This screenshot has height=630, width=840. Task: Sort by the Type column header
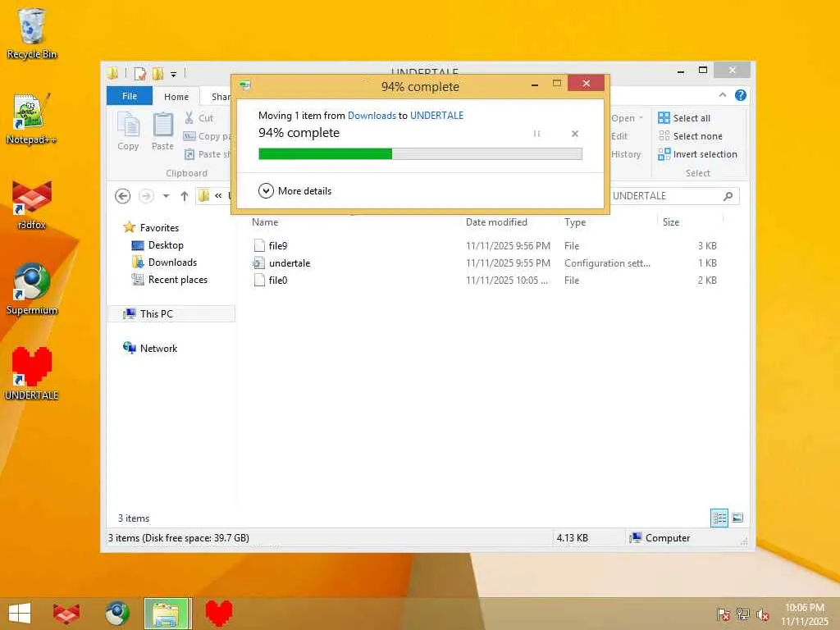coord(575,221)
